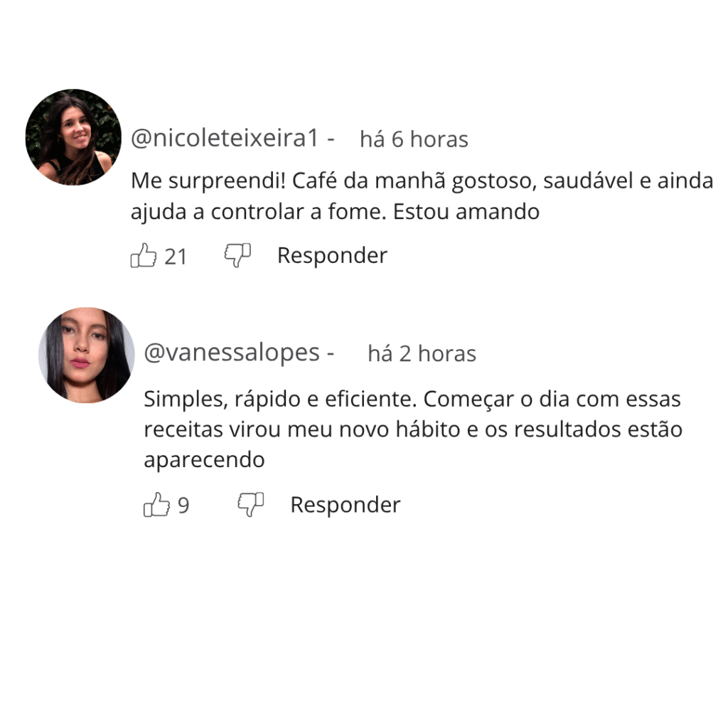The height and width of the screenshot is (728, 728).
Task: Click the 21 likes count
Action: (176, 257)
